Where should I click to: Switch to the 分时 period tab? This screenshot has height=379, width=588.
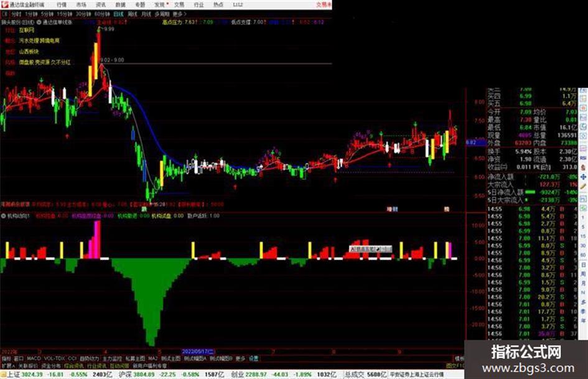click(x=16, y=14)
